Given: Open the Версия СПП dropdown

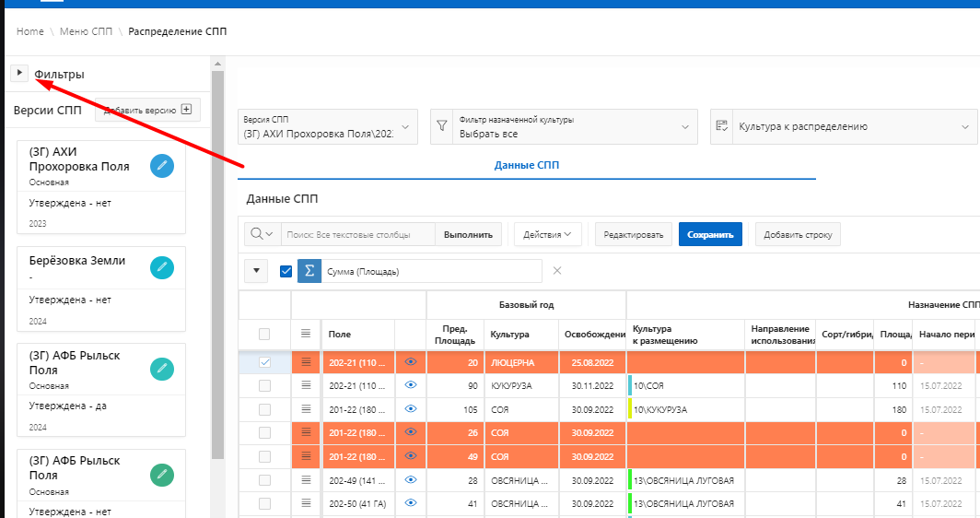Looking at the screenshot, I should pos(326,126).
